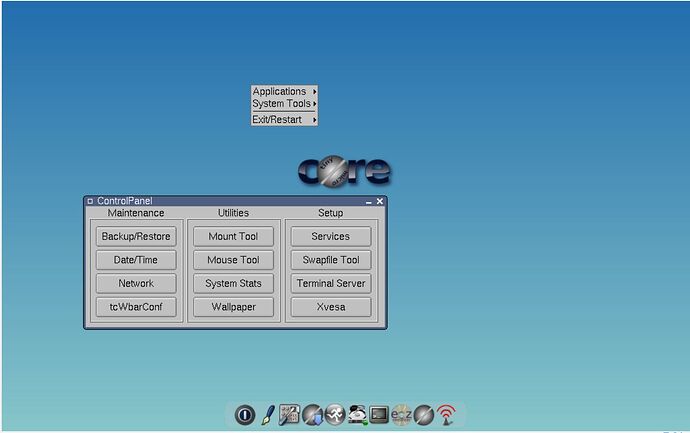This screenshot has height=433, width=690.
Task: Click the Terminal Server button
Action: 331,283
